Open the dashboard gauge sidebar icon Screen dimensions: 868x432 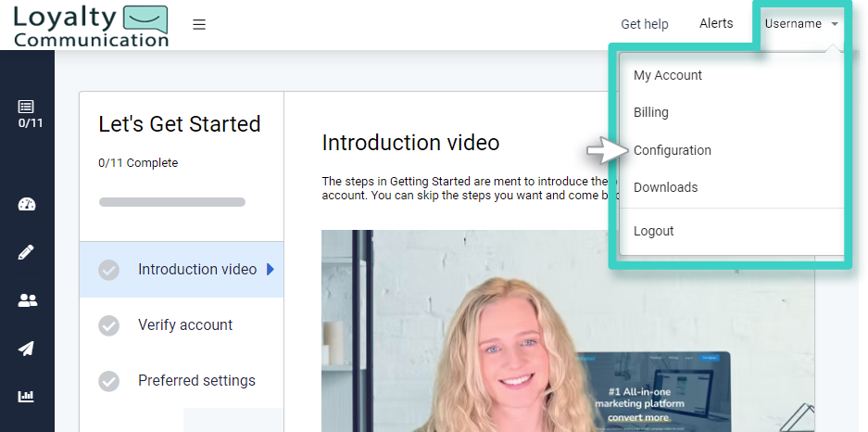coord(27,205)
